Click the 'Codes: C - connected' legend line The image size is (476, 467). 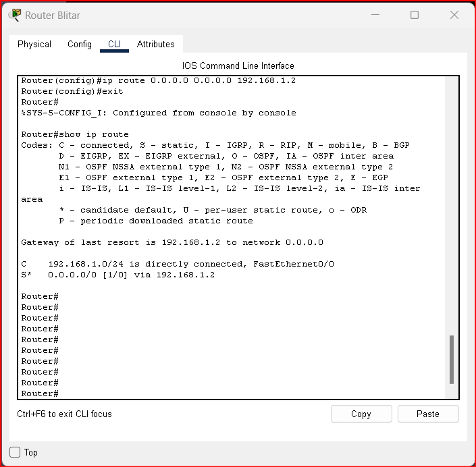tap(215, 145)
